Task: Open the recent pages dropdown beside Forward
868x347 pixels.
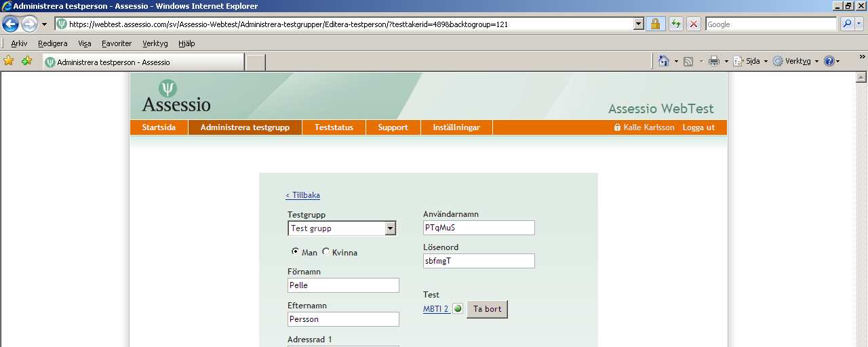Action: tap(45, 24)
